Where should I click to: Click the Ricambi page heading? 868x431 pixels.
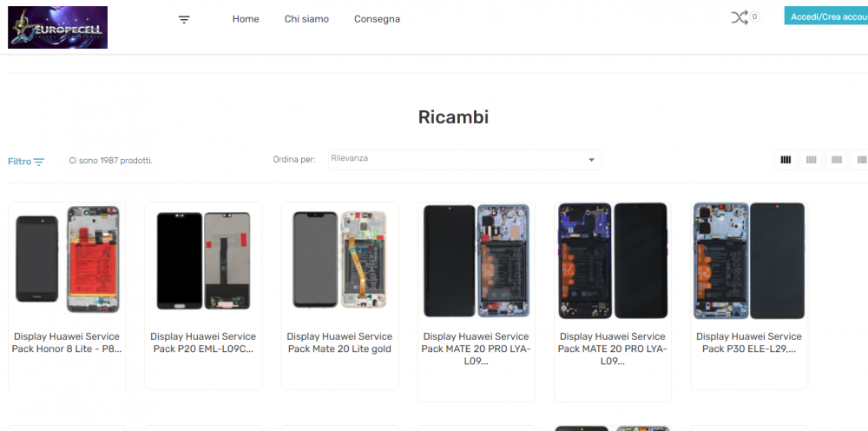click(x=453, y=117)
